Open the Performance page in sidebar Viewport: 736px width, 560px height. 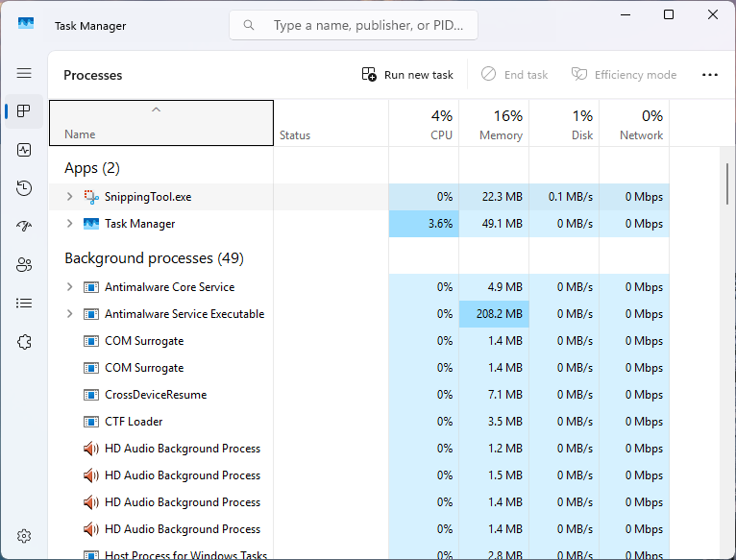(x=24, y=150)
